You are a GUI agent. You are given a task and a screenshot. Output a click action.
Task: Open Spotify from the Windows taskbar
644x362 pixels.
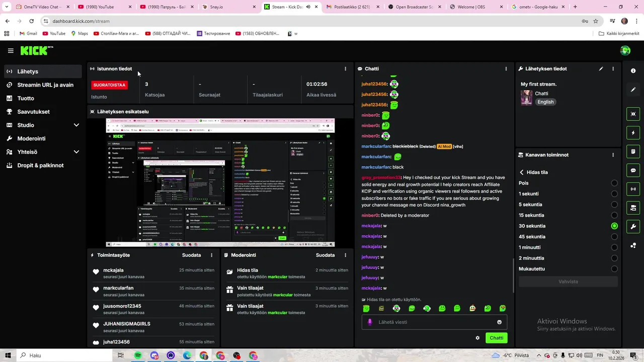click(x=138, y=355)
